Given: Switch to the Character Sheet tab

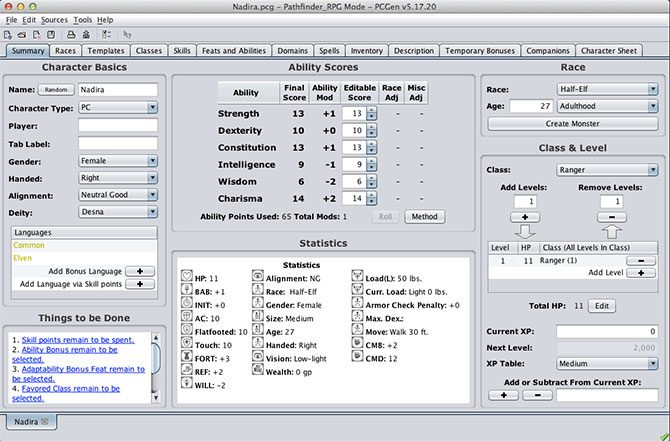Looking at the screenshot, I should click(608, 50).
